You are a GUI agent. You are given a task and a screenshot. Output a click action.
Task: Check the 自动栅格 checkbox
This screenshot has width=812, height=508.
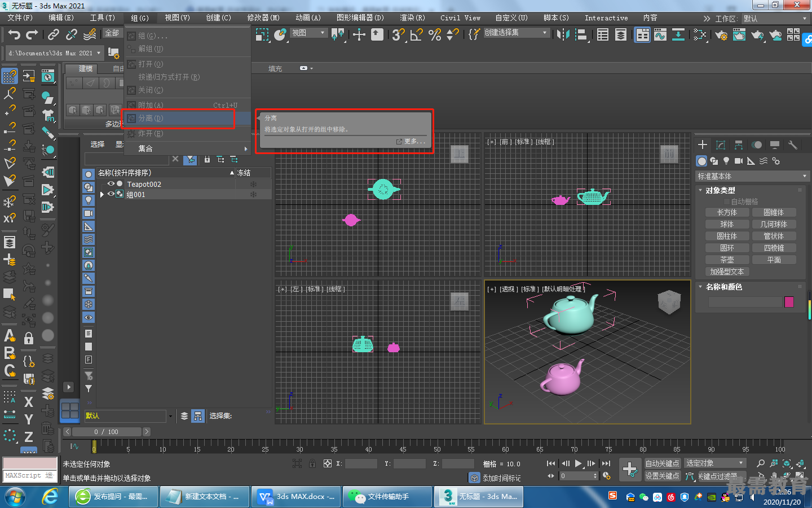727,202
